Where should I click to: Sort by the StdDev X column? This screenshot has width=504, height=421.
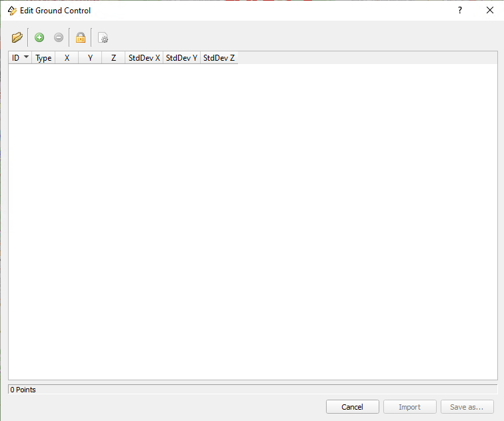(144, 58)
